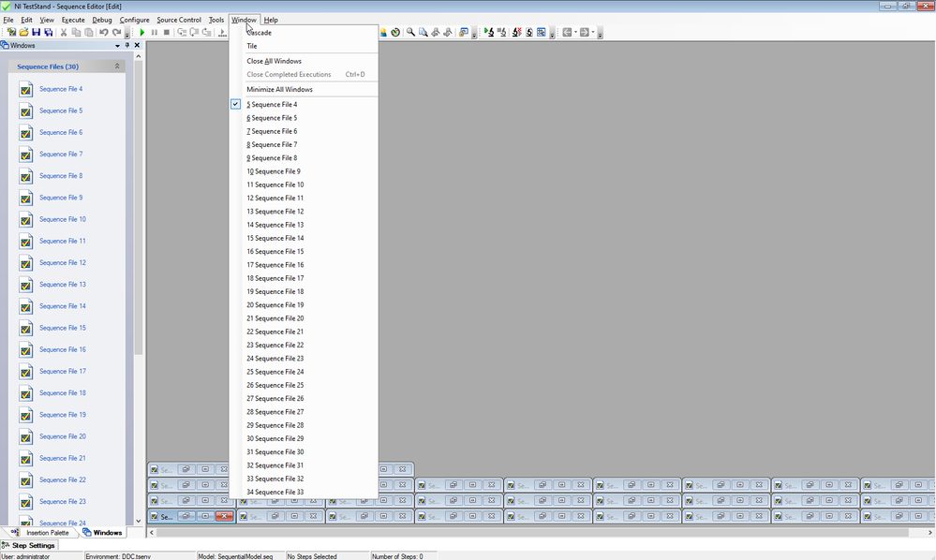Click the User Manager person icon
Screen dimensions: 936x560
[383, 32]
